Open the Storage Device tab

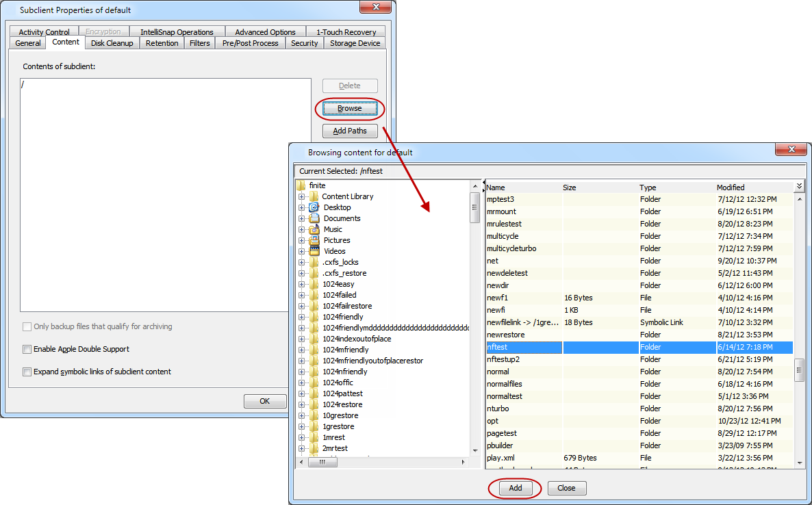point(355,43)
